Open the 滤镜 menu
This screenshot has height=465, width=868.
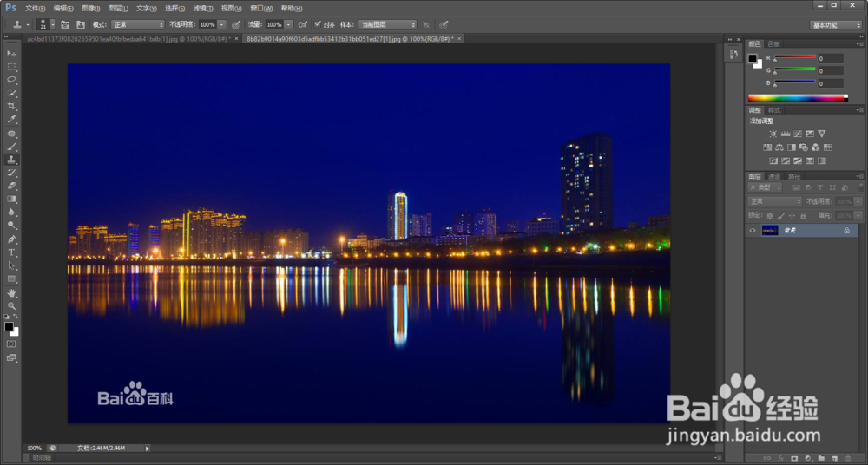(x=203, y=9)
